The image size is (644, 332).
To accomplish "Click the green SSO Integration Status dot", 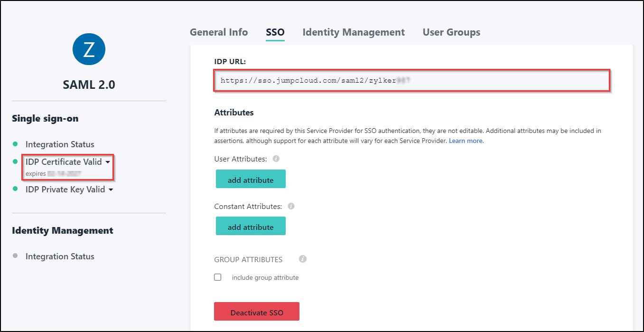I will click(x=15, y=144).
